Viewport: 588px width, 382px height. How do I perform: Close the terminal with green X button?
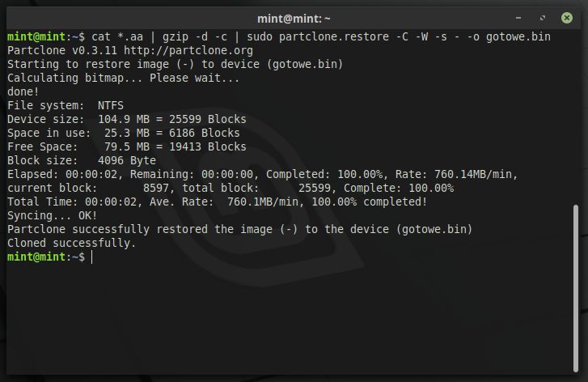point(567,18)
